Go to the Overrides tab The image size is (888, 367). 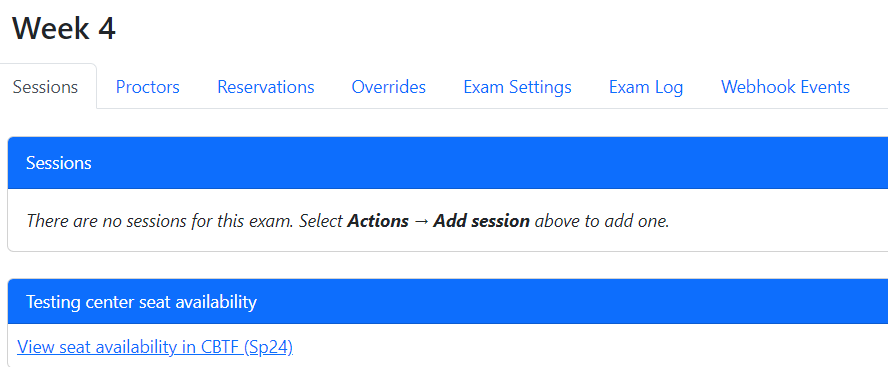pos(388,87)
